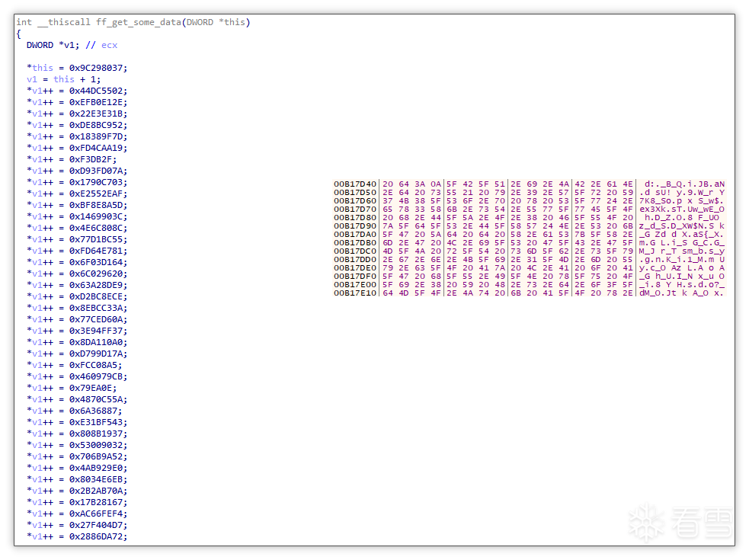Click the value 0x9C298037

[x=95, y=69]
